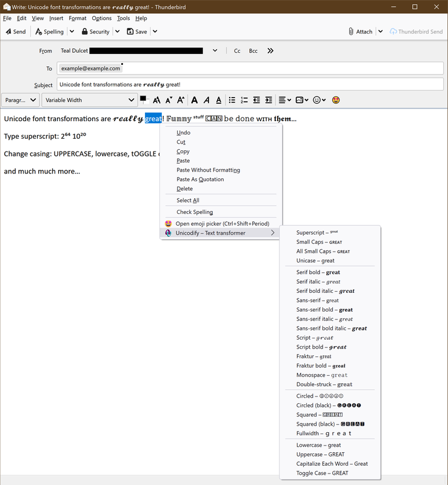This screenshot has height=485, width=448.
Task: Apply Circled (black) transformation
Action: point(330,405)
